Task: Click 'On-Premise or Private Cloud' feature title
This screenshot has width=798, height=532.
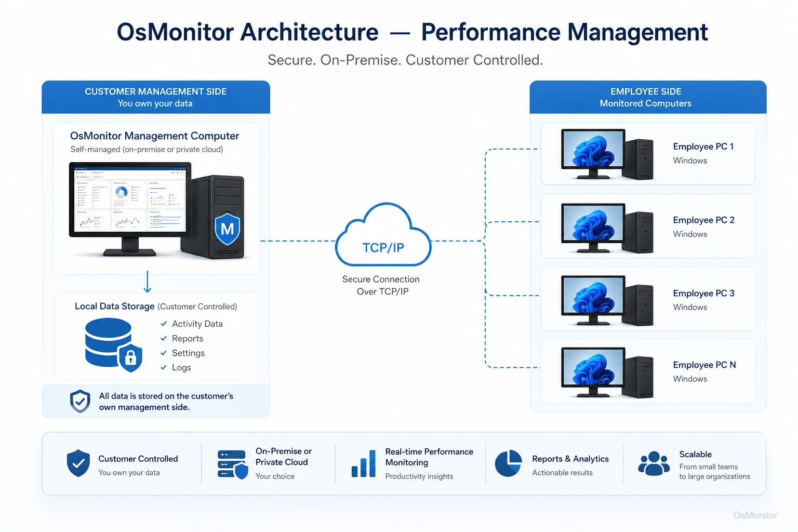Action: pyautogui.click(x=284, y=457)
